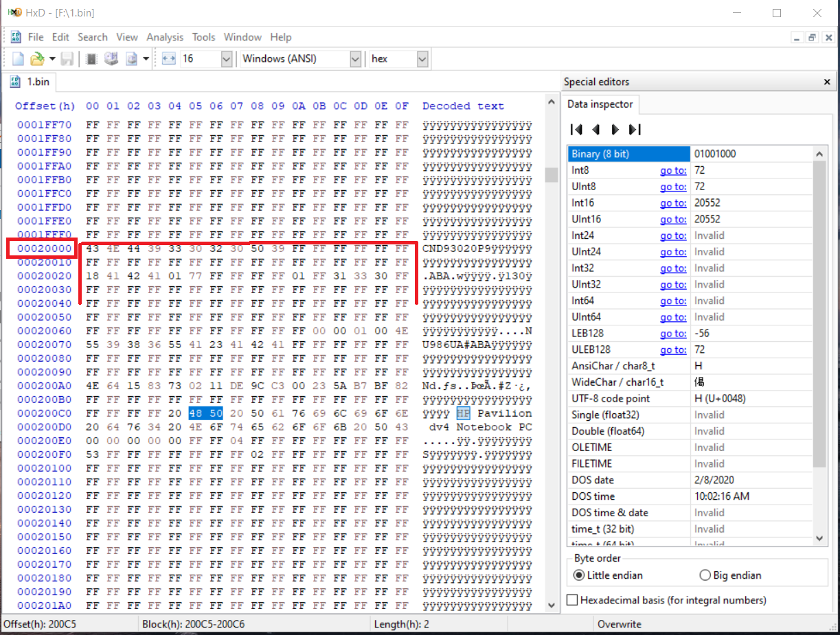This screenshot has height=635, width=840.
Task: Select Little endian byte order
Action: [x=579, y=575]
